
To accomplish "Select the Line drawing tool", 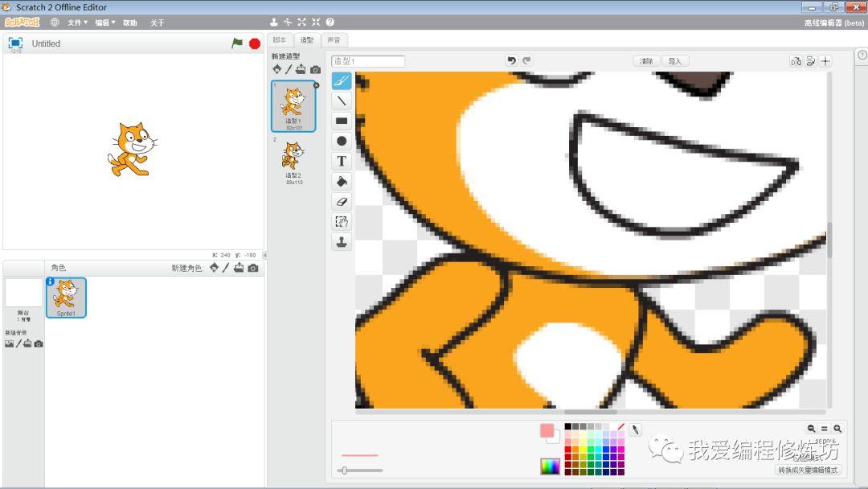I will [342, 101].
